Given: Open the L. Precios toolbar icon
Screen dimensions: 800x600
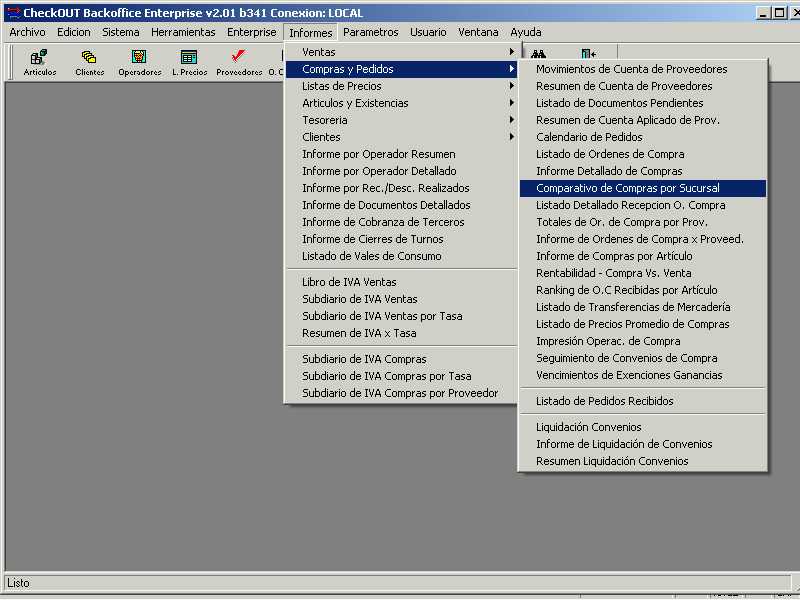Looking at the screenshot, I should coord(189,62).
